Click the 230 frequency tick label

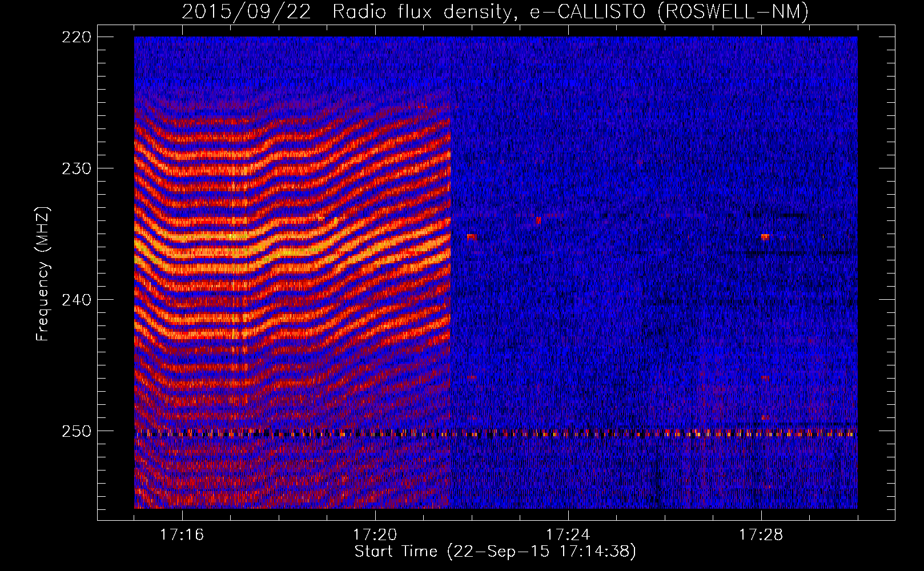(x=76, y=168)
